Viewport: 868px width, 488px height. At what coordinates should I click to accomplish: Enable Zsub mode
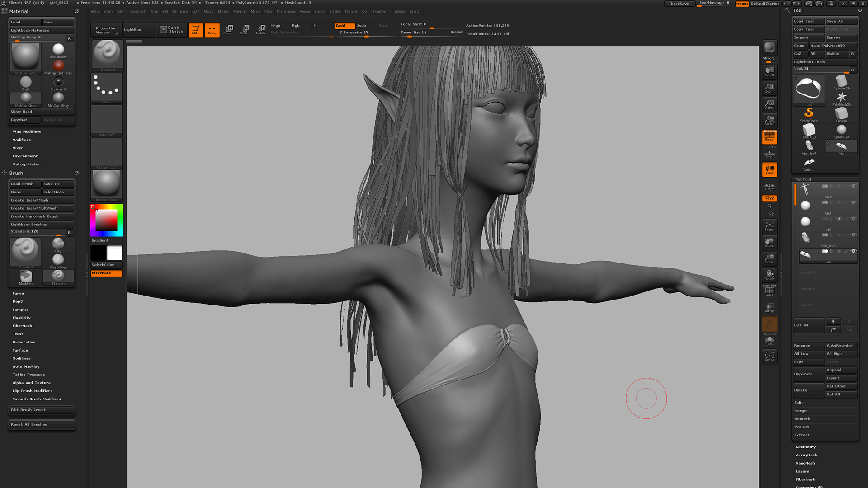click(x=362, y=26)
